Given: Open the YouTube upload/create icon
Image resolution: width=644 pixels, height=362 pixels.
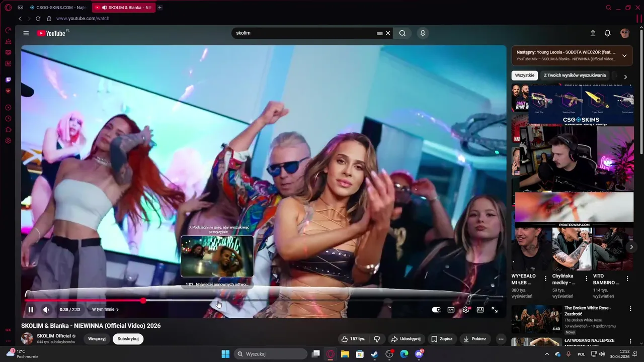Looking at the screenshot, I should click(593, 33).
